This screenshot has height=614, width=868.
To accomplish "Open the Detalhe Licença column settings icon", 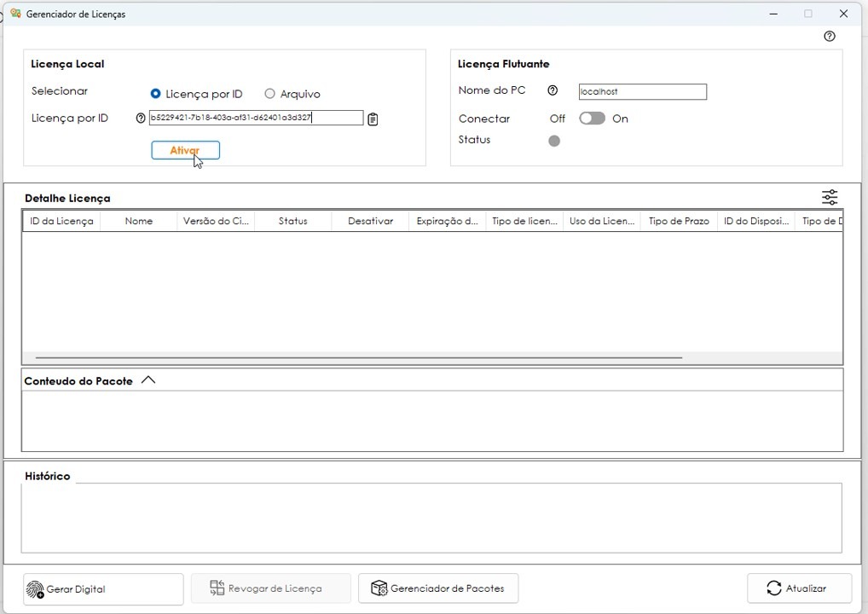I will click(830, 197).
